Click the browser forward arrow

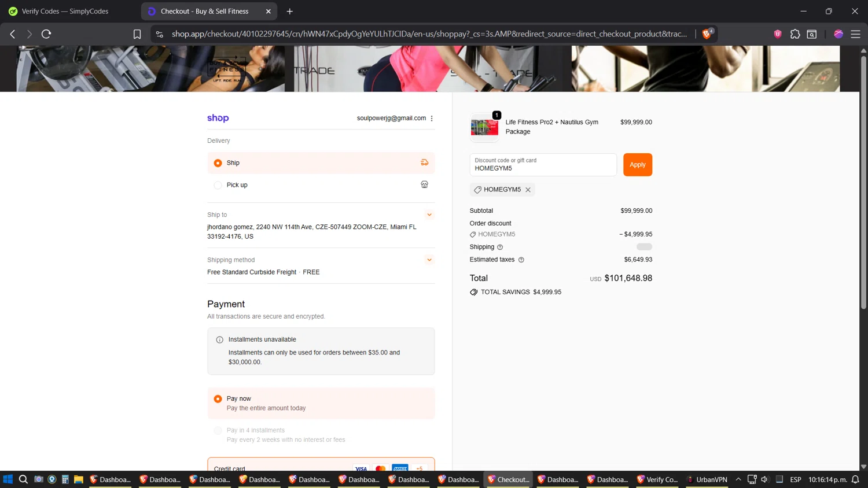pos(29,34)
